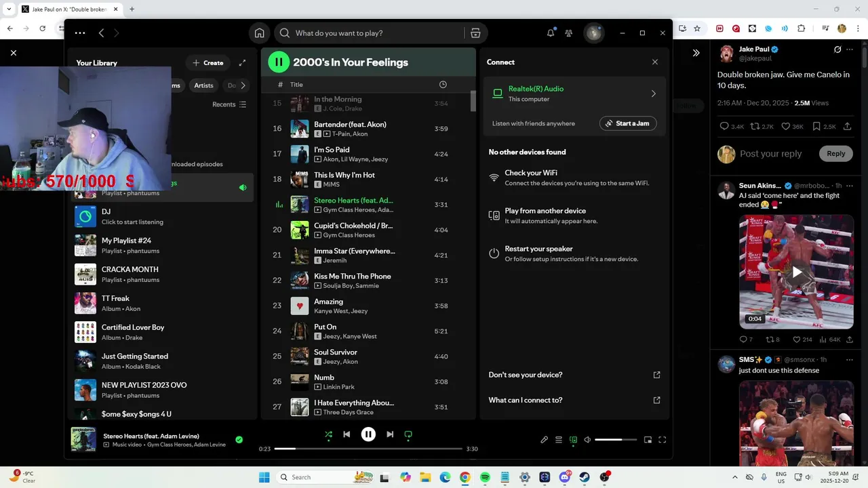Navigate back in Spotify
Viewport: 868px width, 488px height.
[x=101, y=33]
